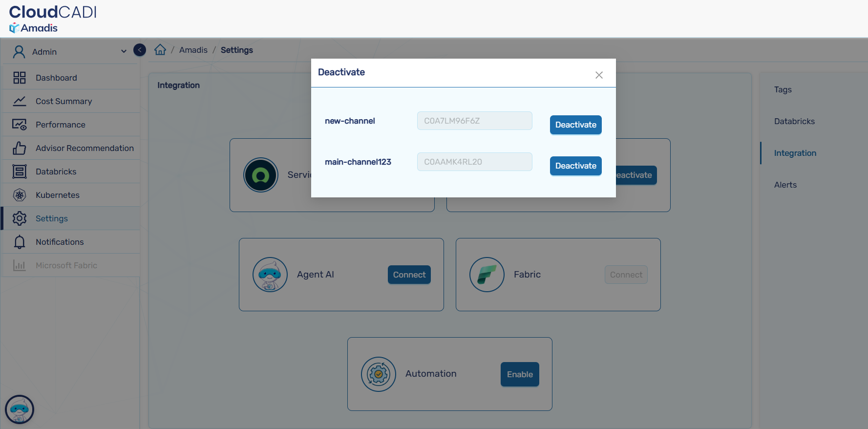Click the Advisor Recommendation thumbs-up icon
The image size is (868, 429).
(x=20, y=148)
